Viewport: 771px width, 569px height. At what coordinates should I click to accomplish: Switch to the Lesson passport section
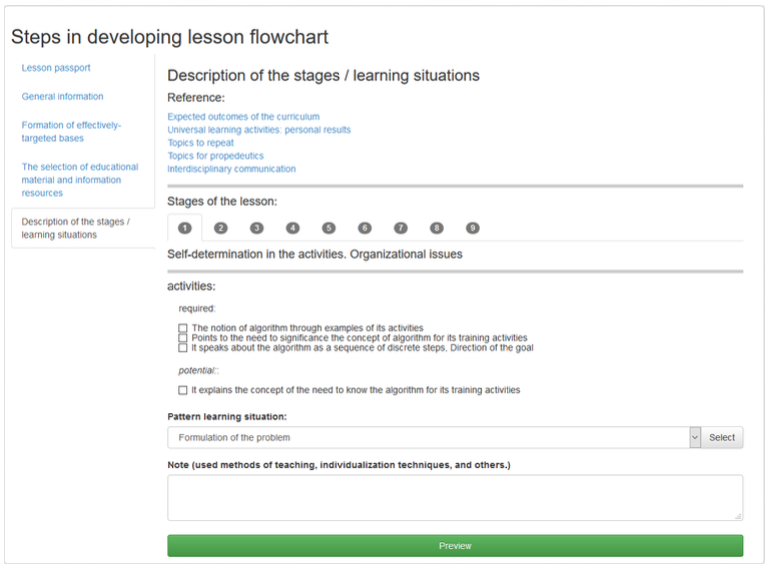tap(56, 68)
